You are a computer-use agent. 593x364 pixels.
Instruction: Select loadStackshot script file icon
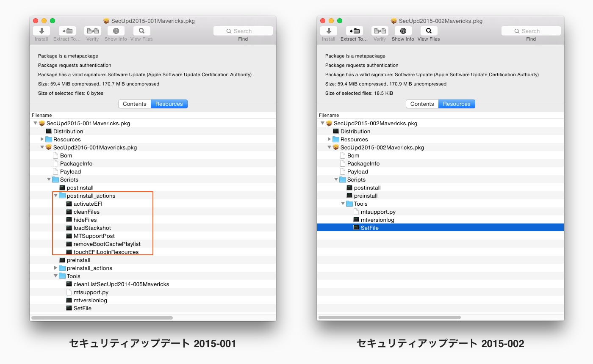[69, 228]
